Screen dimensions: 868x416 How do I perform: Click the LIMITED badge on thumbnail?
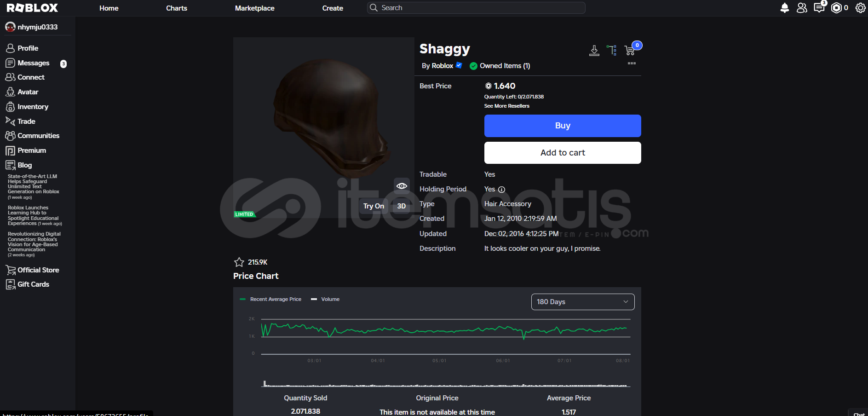pos(244,214)
